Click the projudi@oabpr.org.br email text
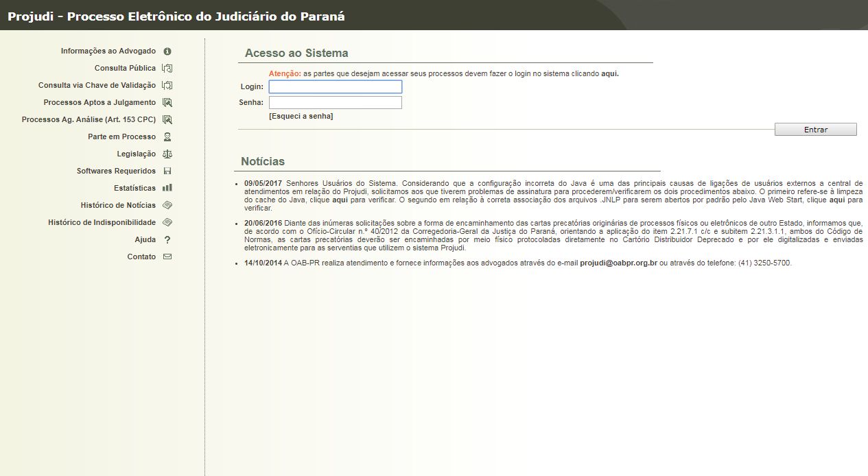 click(x=619, y=263)
